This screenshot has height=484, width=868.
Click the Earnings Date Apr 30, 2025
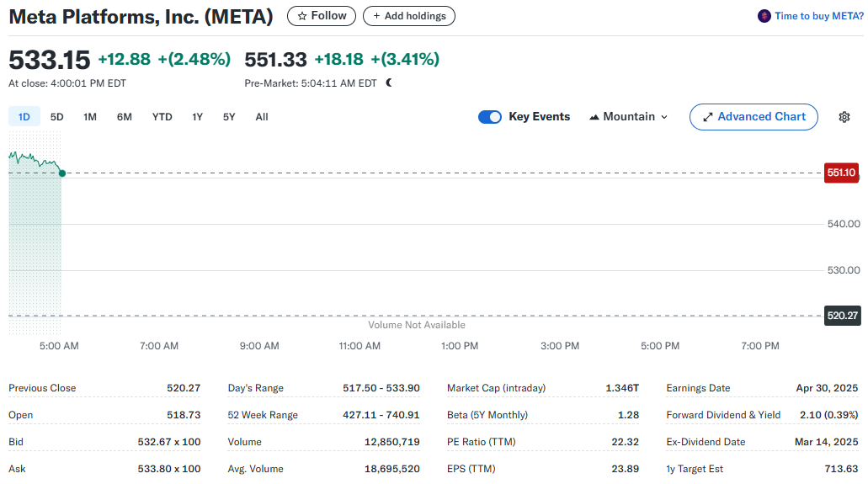[827, 388]
